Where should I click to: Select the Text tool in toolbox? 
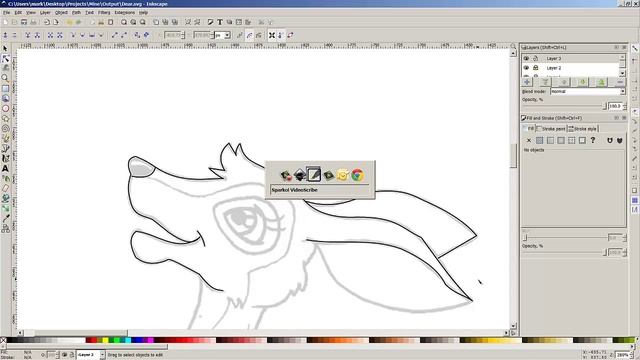coord(5,168)
